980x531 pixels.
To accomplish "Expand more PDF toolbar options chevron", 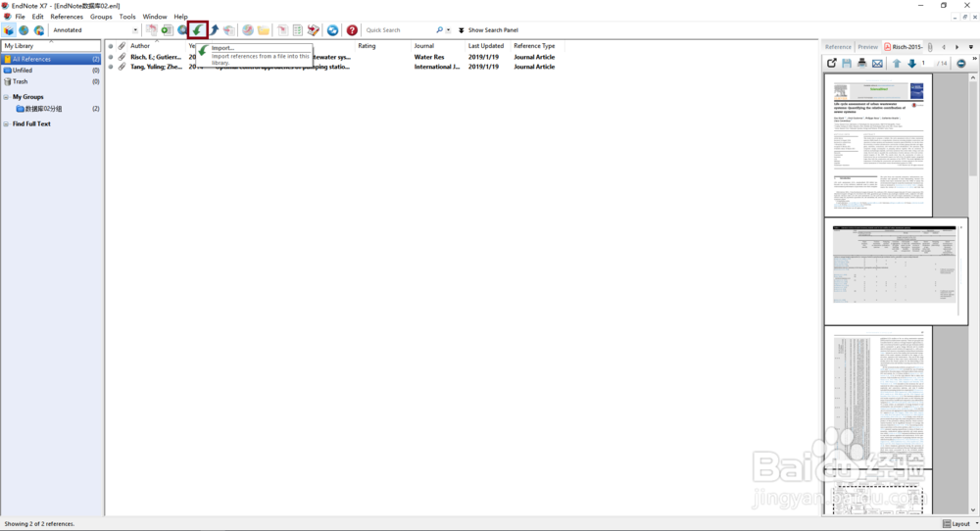I will coord(974,59).
